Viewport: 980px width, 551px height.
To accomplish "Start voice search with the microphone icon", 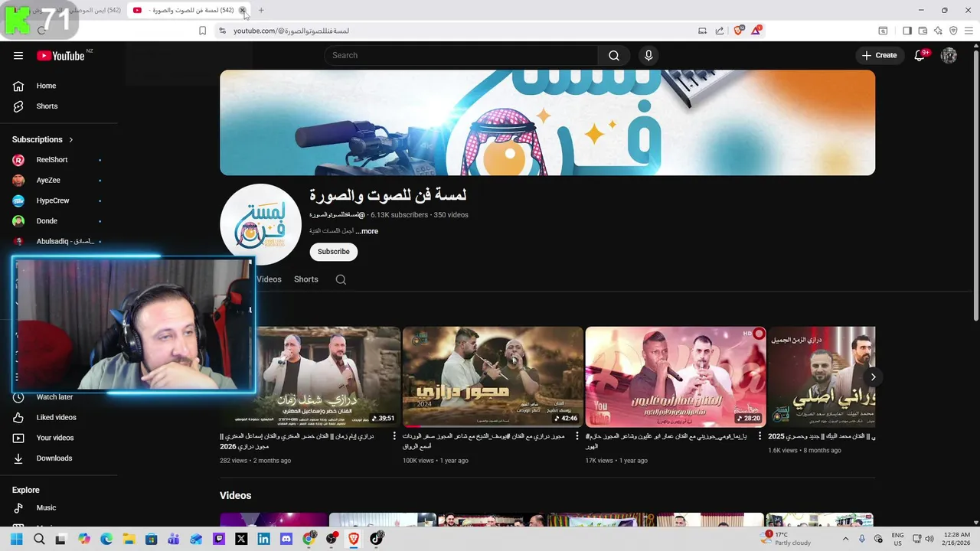I will click(x=648, y=55).
